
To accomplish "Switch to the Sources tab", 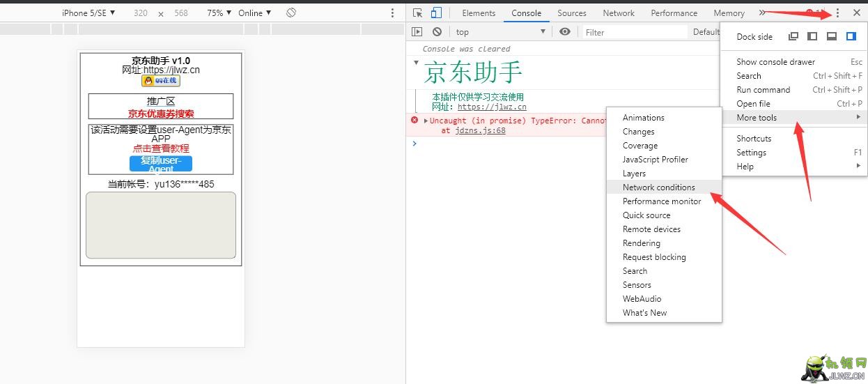I will pos(572,13).
